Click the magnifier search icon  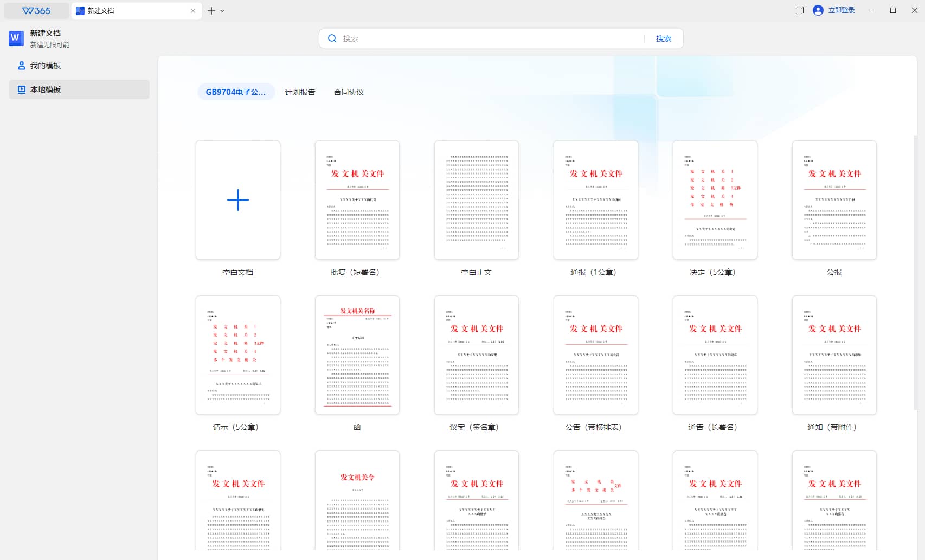(332, 38)
